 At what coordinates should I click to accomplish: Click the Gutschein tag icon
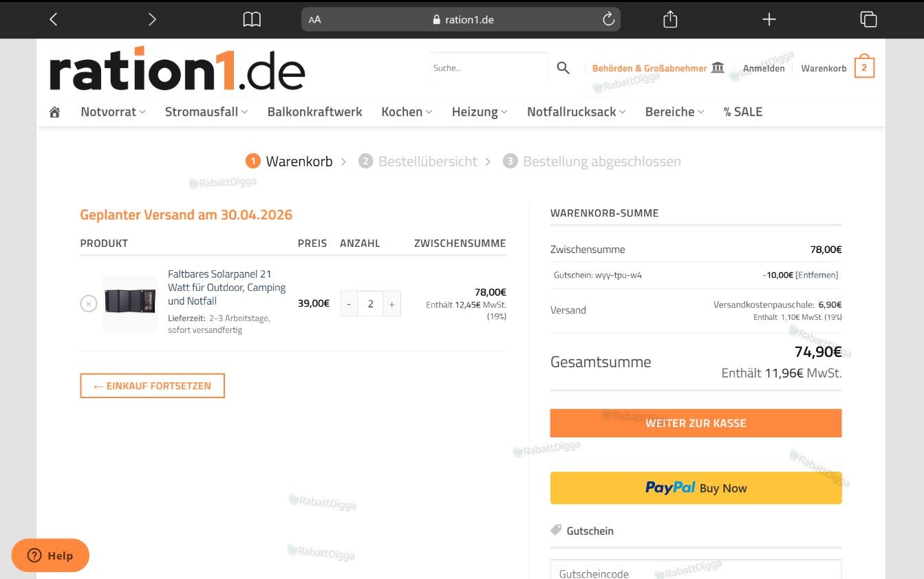(556, 530)
